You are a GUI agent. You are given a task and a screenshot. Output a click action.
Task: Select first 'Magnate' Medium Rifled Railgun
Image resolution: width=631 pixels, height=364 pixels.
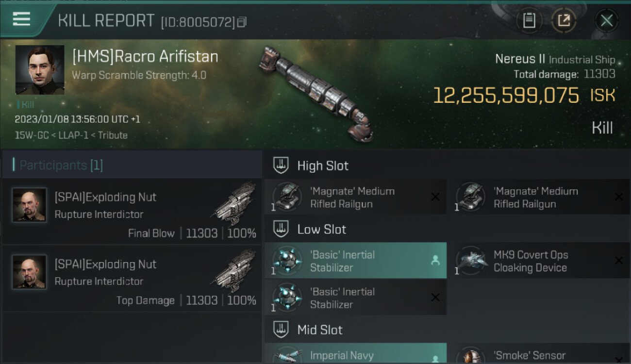[355, 197]
